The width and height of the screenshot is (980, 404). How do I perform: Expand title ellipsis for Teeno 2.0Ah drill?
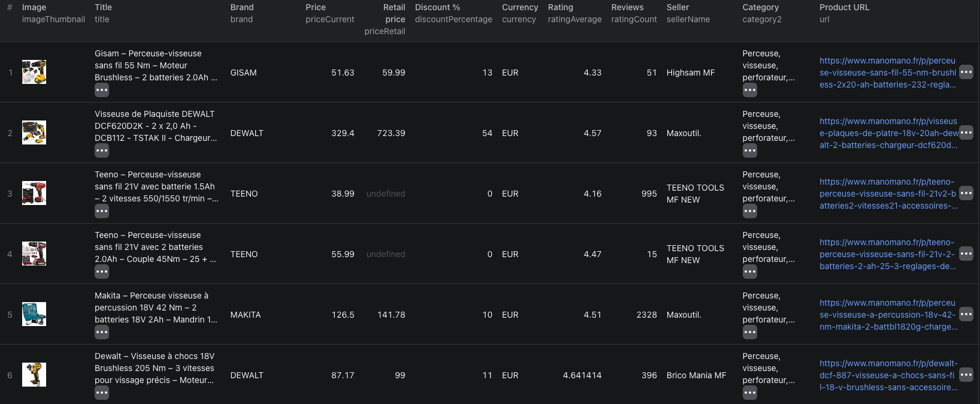point(102,272)
